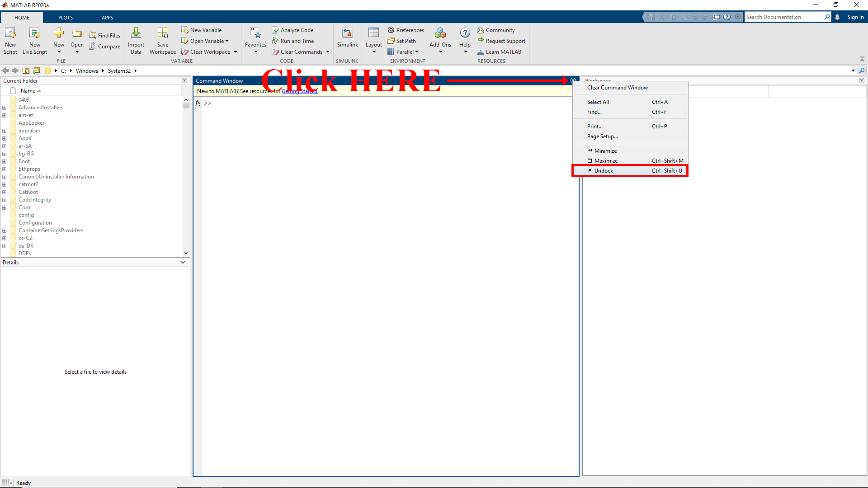Click Save Workspace
Image resolution: width=868 pixels, height=488 pixels.
click(163, 41)
